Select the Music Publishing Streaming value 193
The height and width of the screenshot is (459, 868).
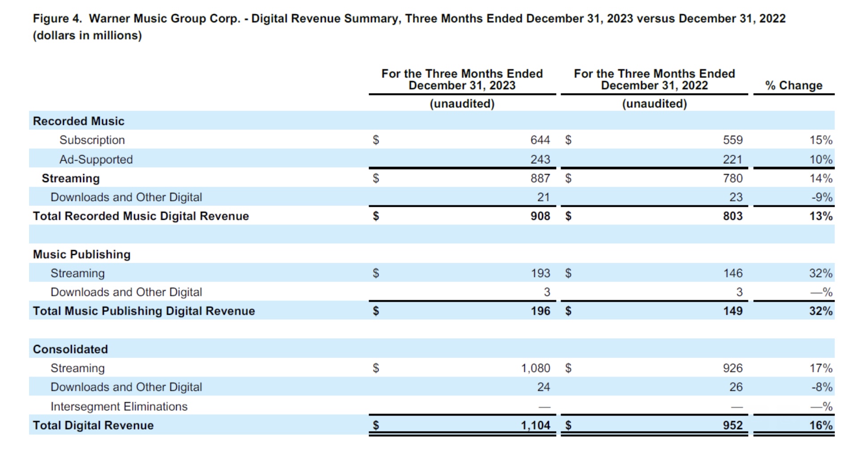coord(540,273)
